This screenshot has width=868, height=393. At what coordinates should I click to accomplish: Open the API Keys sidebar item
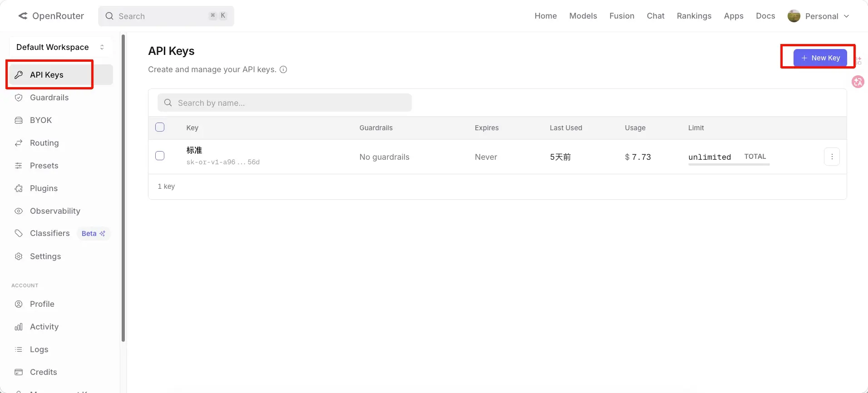click(x=61, y=75)
